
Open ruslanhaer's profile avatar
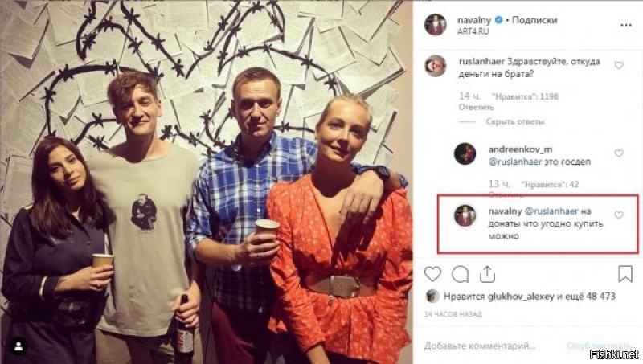435,66
